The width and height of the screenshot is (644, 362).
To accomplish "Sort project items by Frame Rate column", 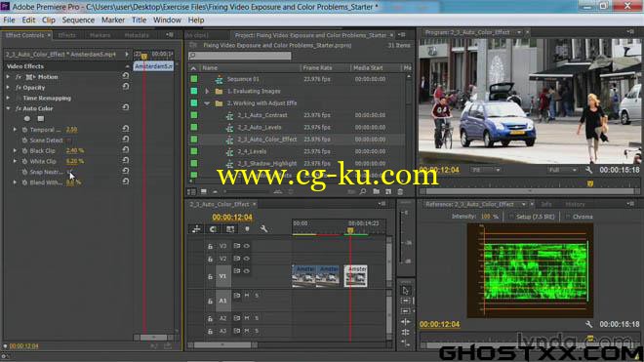I will click(317, 67).
